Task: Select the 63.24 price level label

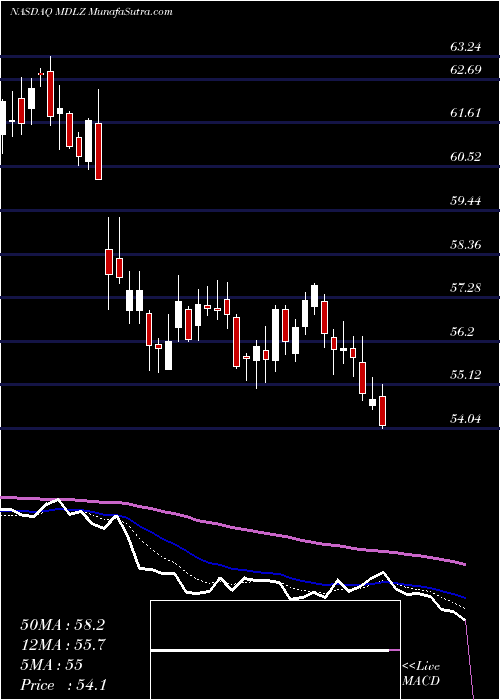Action: pos(465,47)
